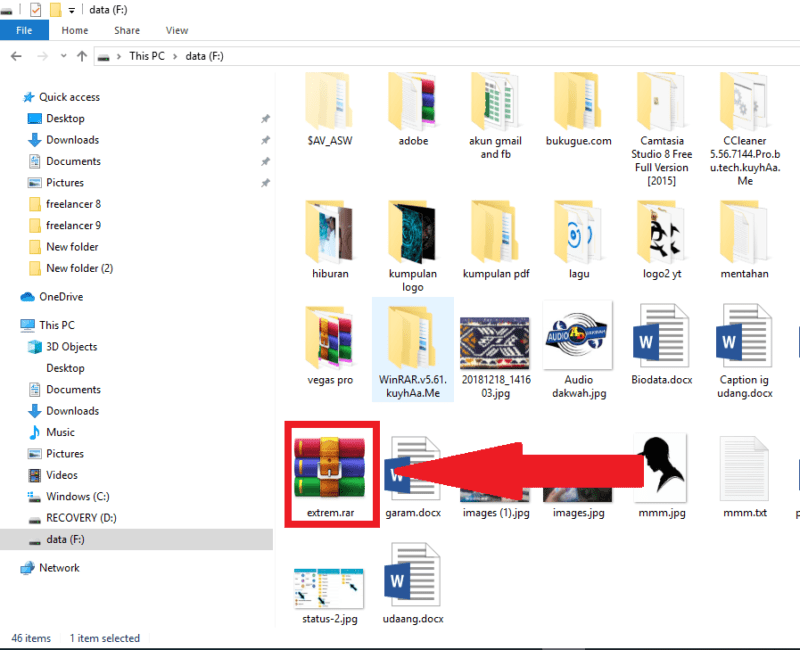Viewport: 800px width, 650px height.
Task: Open the lagu folder
Action: (x=579, y=240)
